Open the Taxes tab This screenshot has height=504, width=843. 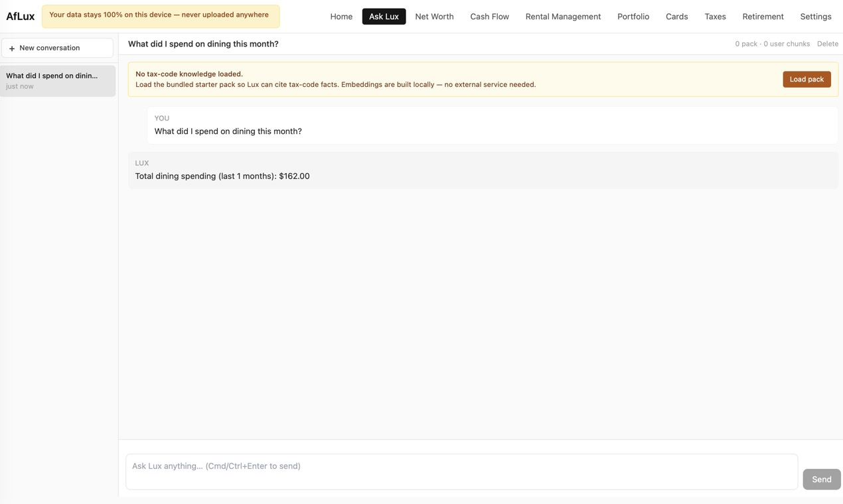715,17
